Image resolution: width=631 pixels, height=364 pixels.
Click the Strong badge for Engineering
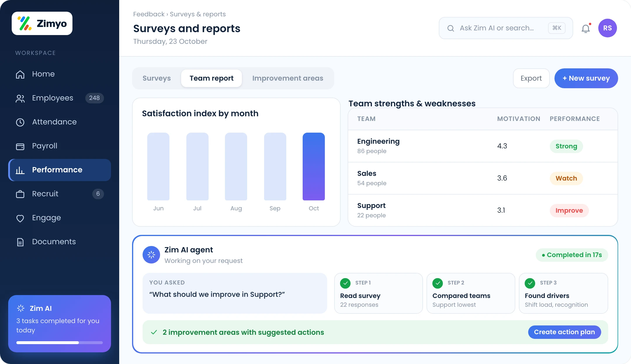[566, 146]
